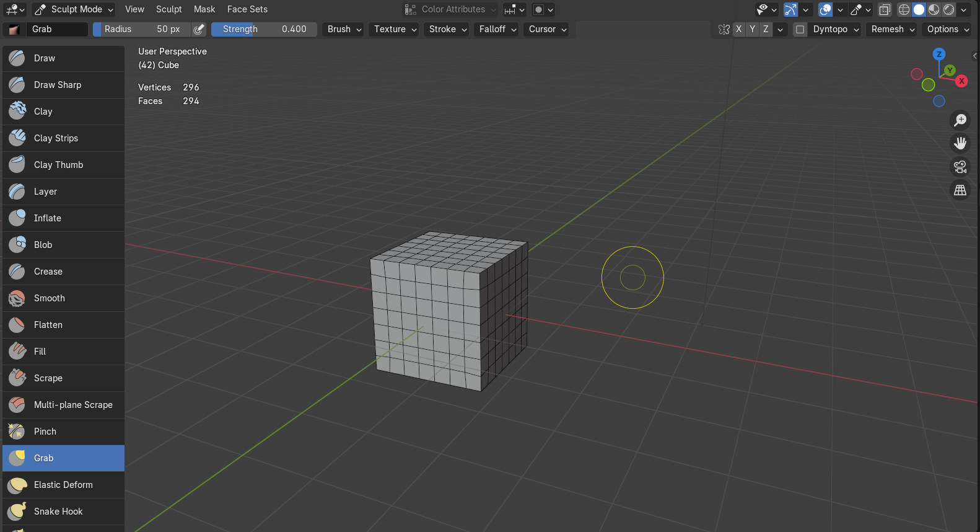Switch to material preview shading

(x=934, y=9)
